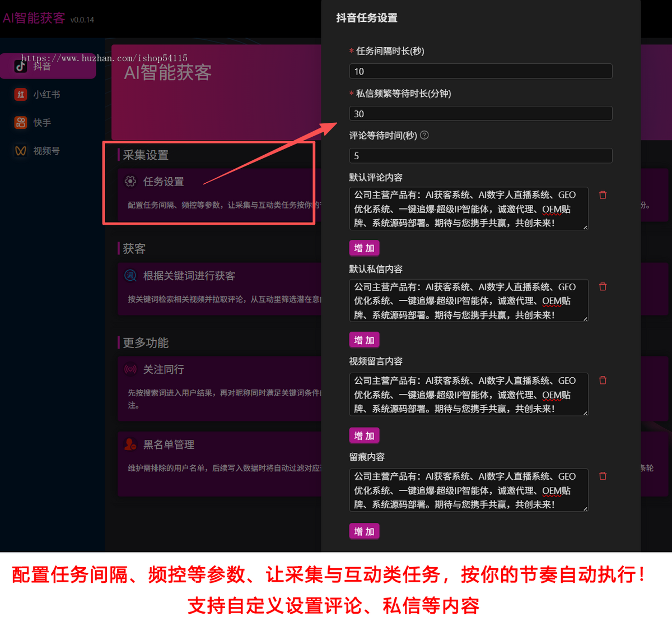Click the 默认私信内容 label

click(x=376, y=269)
